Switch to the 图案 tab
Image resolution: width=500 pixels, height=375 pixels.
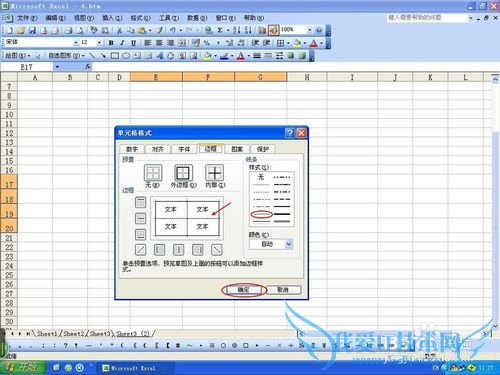[237, 149]
